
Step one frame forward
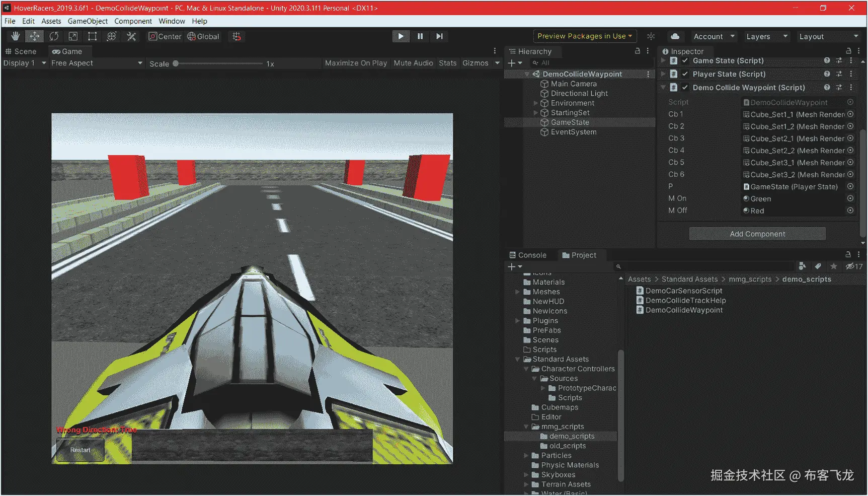439,36
